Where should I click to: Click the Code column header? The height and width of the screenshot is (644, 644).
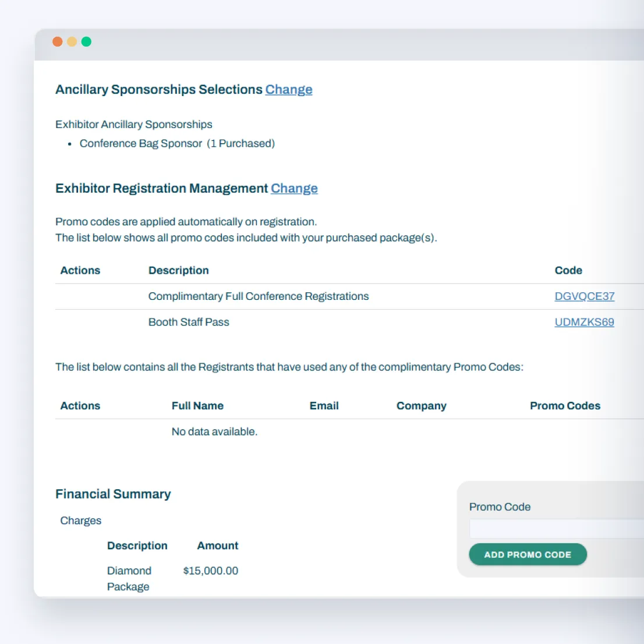tap(568, 270)
